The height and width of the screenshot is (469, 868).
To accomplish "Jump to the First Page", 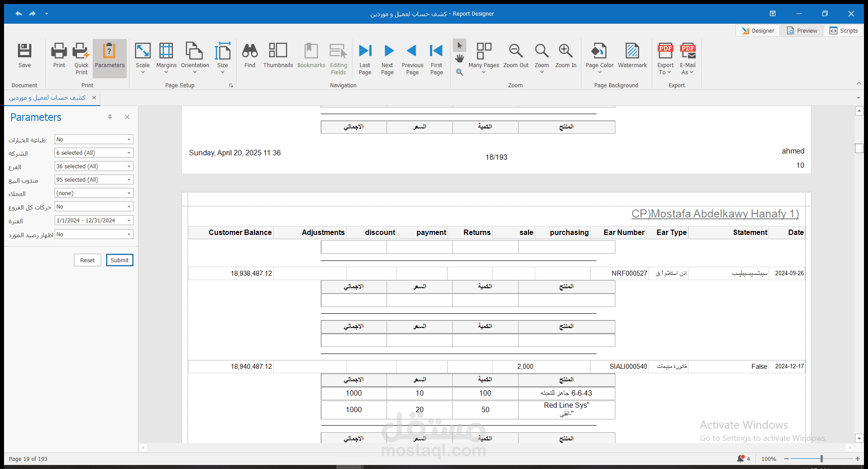I will click(437, 59).
